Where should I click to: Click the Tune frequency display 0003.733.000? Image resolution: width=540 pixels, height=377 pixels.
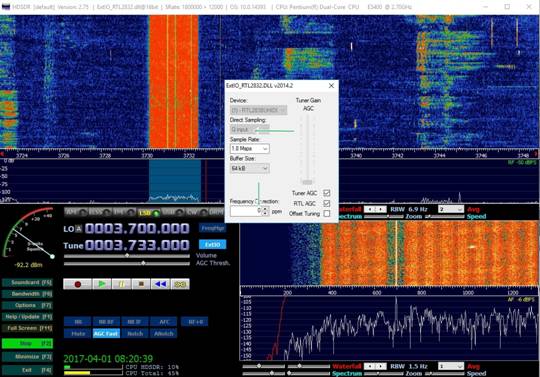click(x=137, y=245)
